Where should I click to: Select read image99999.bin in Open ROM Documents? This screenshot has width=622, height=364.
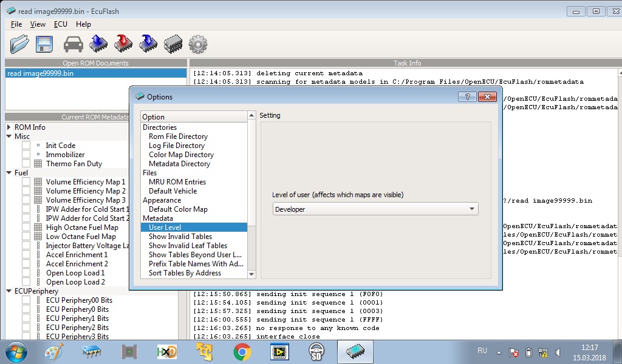click(x=95, y=73)
